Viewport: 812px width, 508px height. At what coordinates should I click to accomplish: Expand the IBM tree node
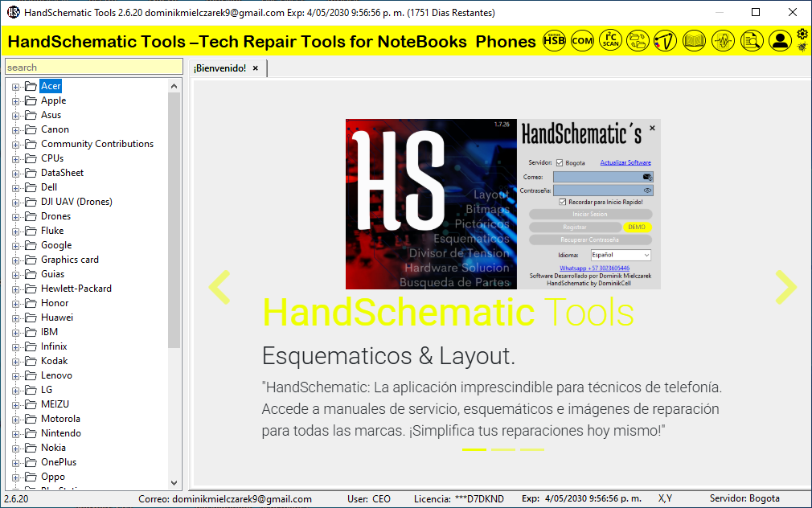click(x=15, y=333)
